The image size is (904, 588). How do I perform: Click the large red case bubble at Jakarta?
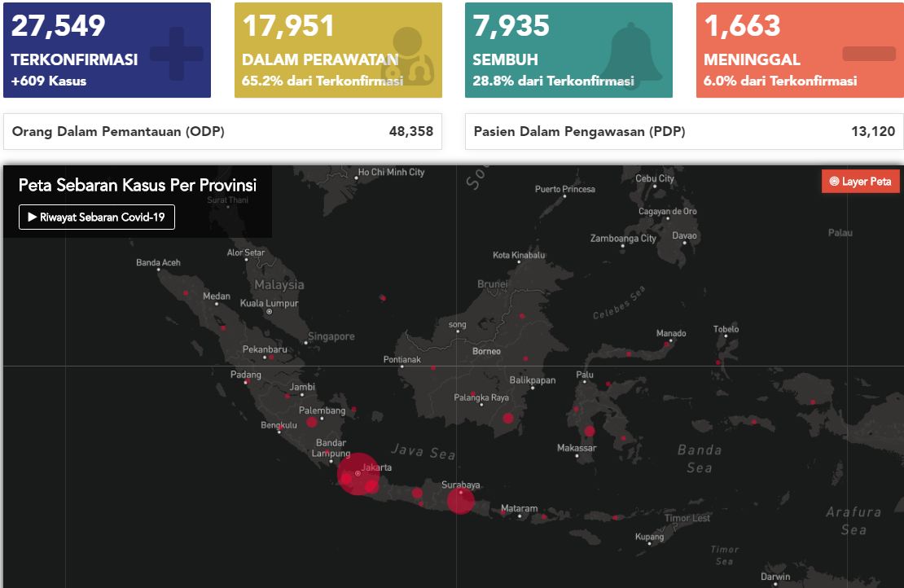[358, 474]
